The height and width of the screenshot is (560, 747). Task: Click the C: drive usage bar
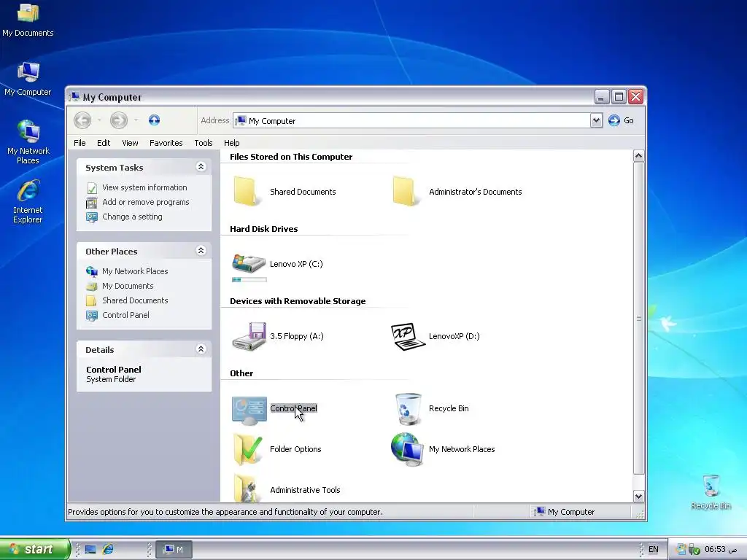click(x=249, y=279)
